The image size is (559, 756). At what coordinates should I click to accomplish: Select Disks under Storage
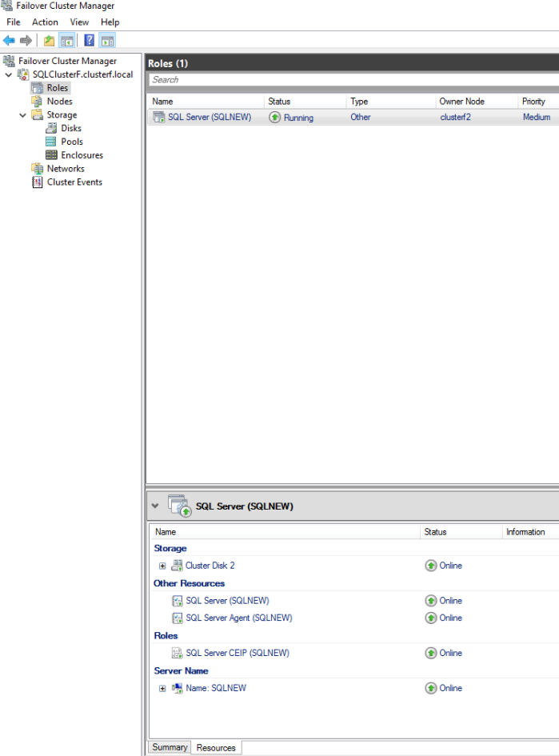point(71,128)
